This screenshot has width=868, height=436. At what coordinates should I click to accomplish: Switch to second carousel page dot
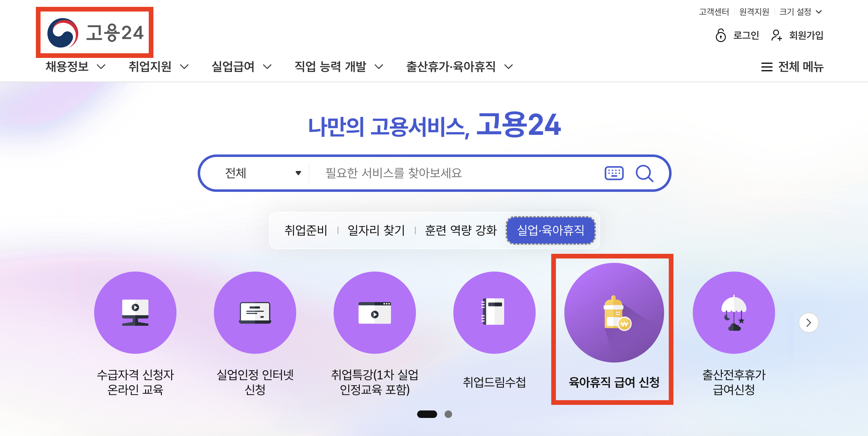[448, 414]
